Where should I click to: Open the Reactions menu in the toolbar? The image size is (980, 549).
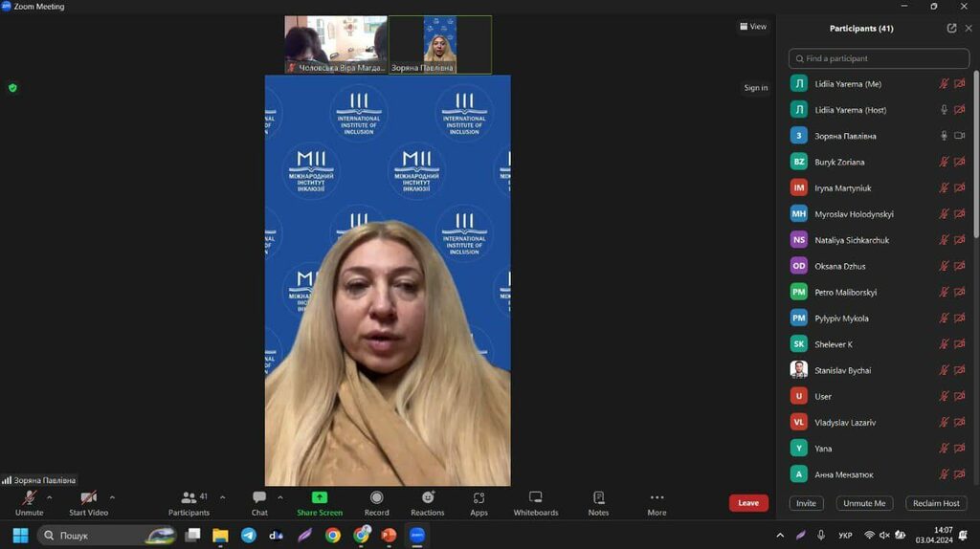click(427, 497)
